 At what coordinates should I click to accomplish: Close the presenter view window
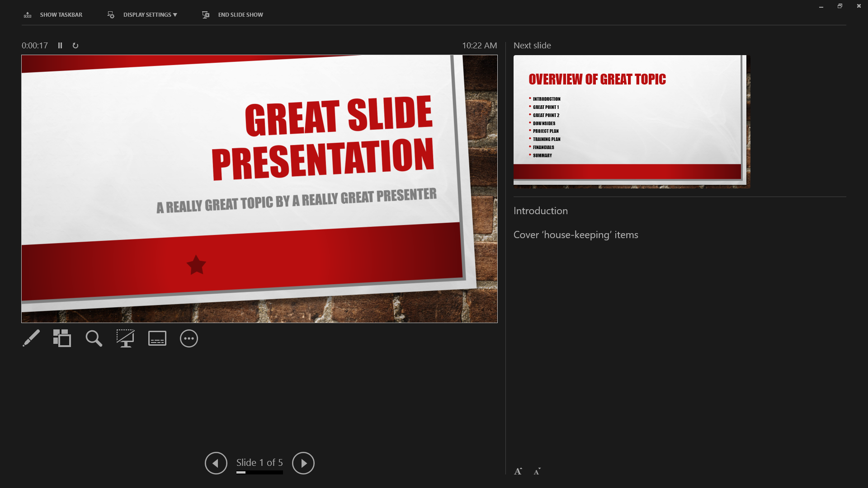click(859, 6)
